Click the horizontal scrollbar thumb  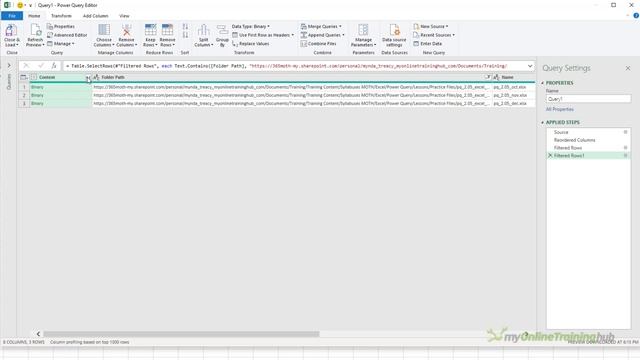point(181,334)
